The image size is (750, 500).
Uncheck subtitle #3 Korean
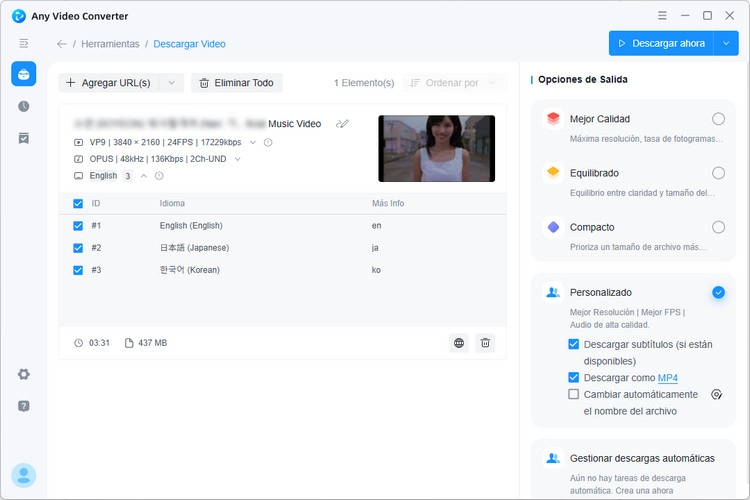[78, 270]
